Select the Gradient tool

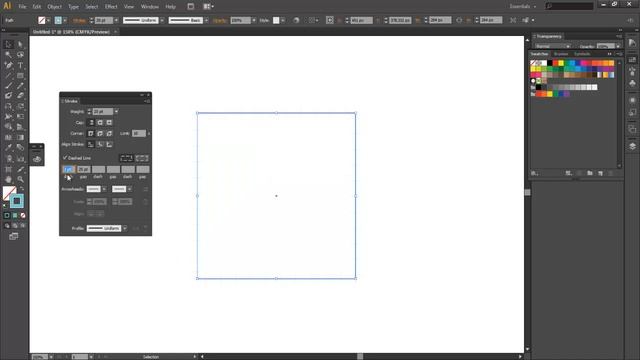click(20, 138)
